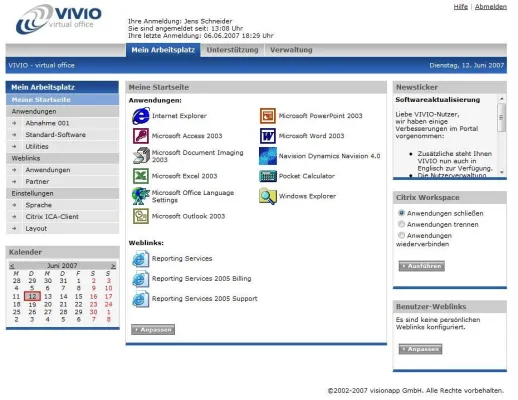
Task: Open the Layout settings link
Action: point(36,228)
